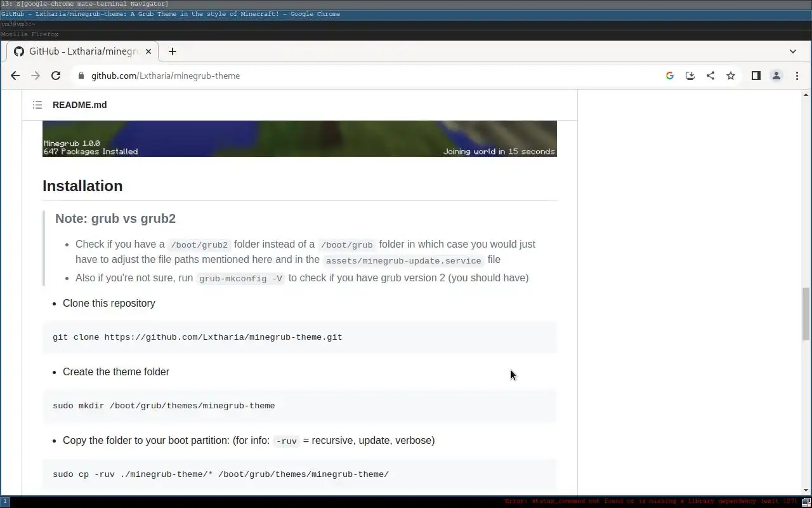Screen dimensions: 812x508
Task: Select the GitHub - Lxtharia/minegrub tab
Action: (82, 51)
